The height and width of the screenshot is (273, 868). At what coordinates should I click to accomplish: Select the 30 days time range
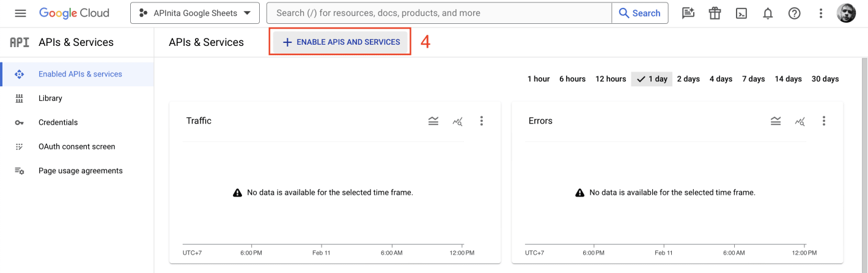(x=825, y=79)
